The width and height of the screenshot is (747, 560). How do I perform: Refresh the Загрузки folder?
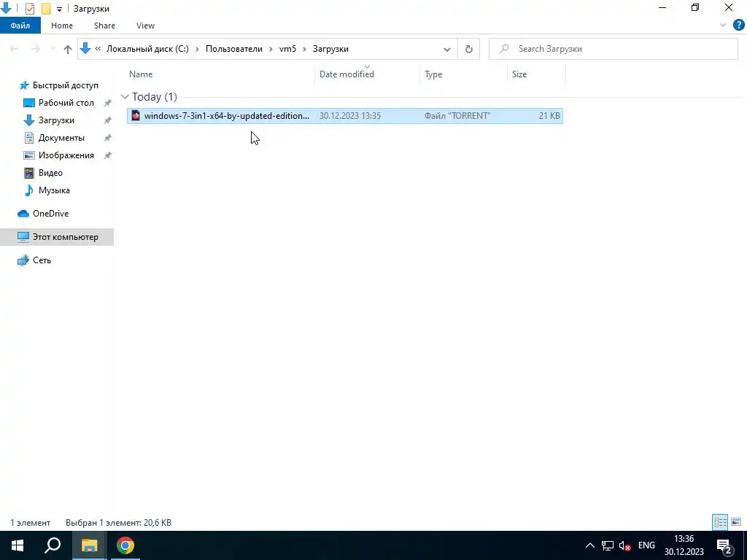469,49
